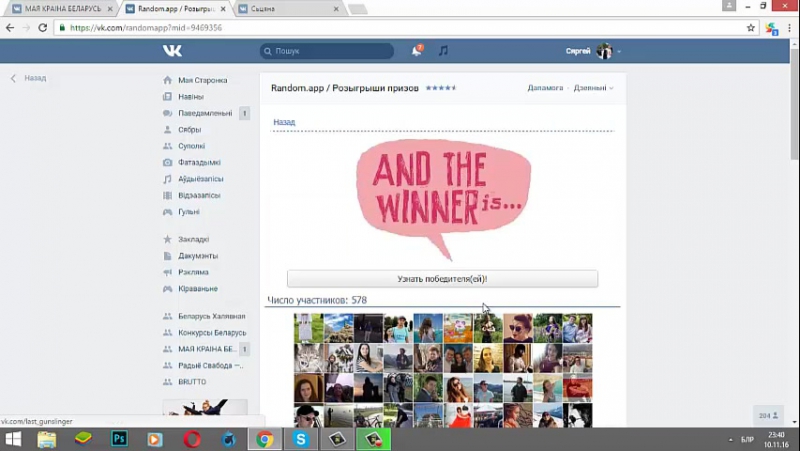800x451 pixels.
Task: Show hidden system tray icons
Action: tap(730, 440)
